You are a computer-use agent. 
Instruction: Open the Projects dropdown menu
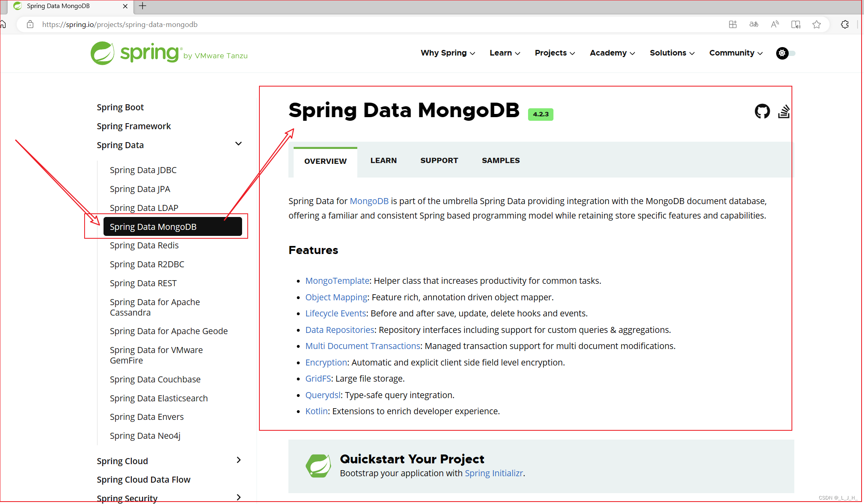point(555,53)
